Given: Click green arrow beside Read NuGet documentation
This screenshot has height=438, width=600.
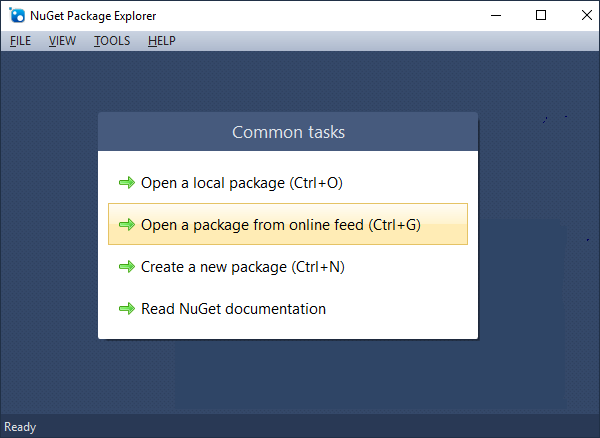Looking at the screenshot, I should pyautogui.click(x=126, y=309).
